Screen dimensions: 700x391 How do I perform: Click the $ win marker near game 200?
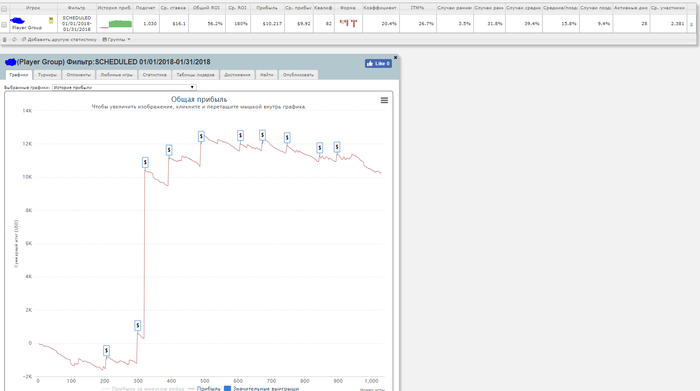(106, 351)
